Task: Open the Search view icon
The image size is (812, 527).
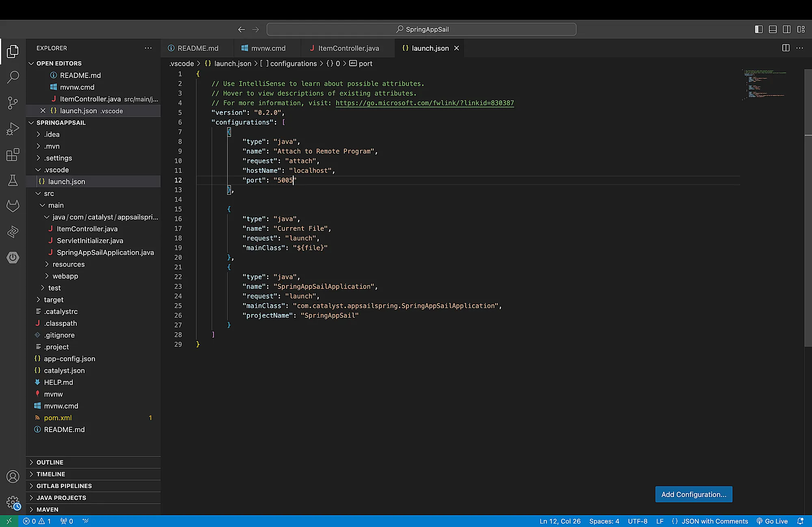Action: pyautogui.click(x=13, y=77)
